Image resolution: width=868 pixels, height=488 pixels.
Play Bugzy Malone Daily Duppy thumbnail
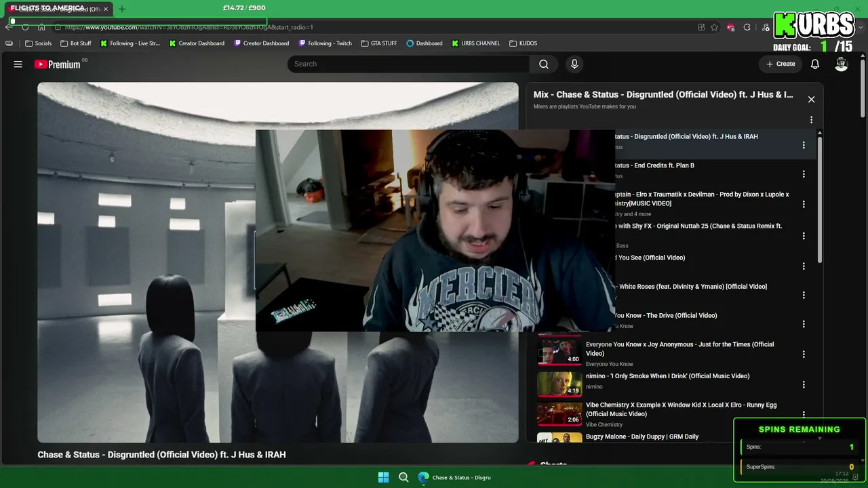click(559, 438)
